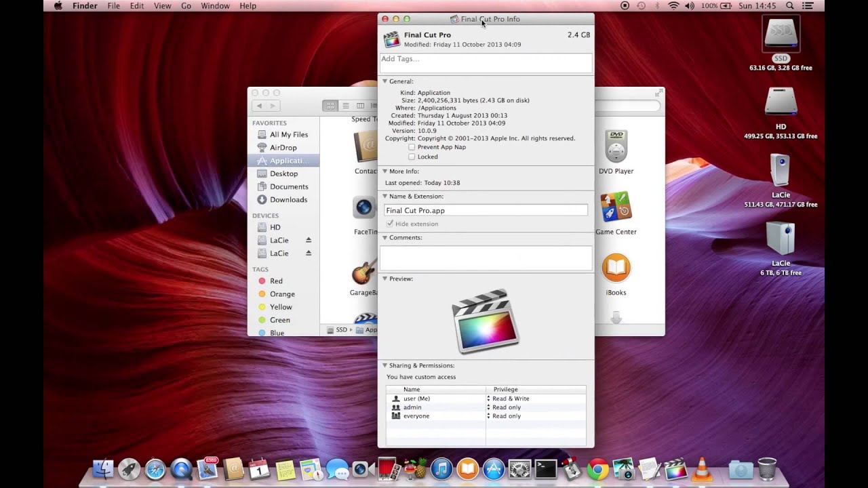Open yellow Notes icon in Dock
Image resolution: width=868 pixels, height=488 pixels.
coord(285,469)
